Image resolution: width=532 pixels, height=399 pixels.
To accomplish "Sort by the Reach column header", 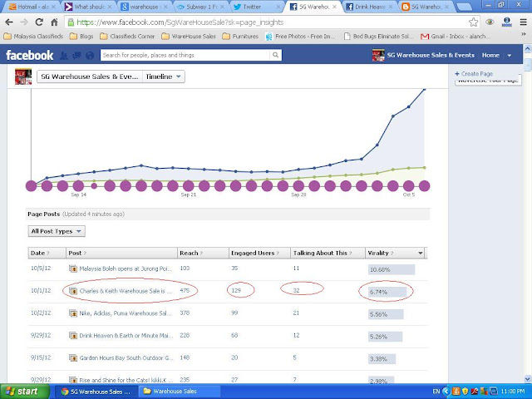I will (x=203, y=253).
